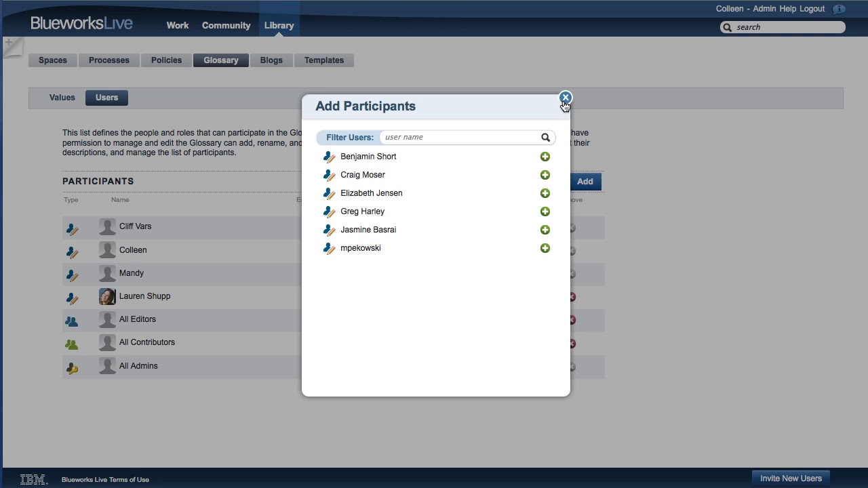Type in the Filter Users name field
The width and height of the screenshot is (868, 488).
[460, 138]
